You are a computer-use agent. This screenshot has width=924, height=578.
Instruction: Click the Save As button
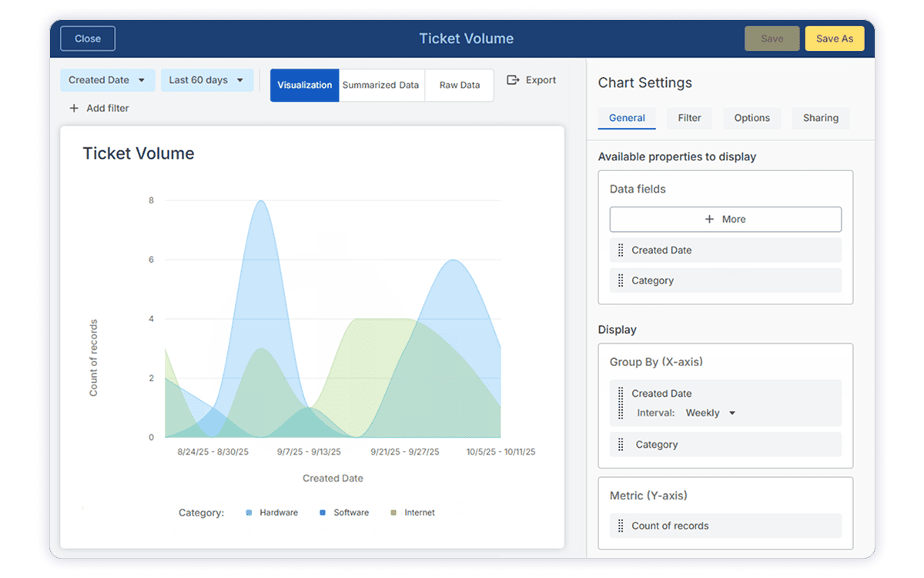(835, 39)
